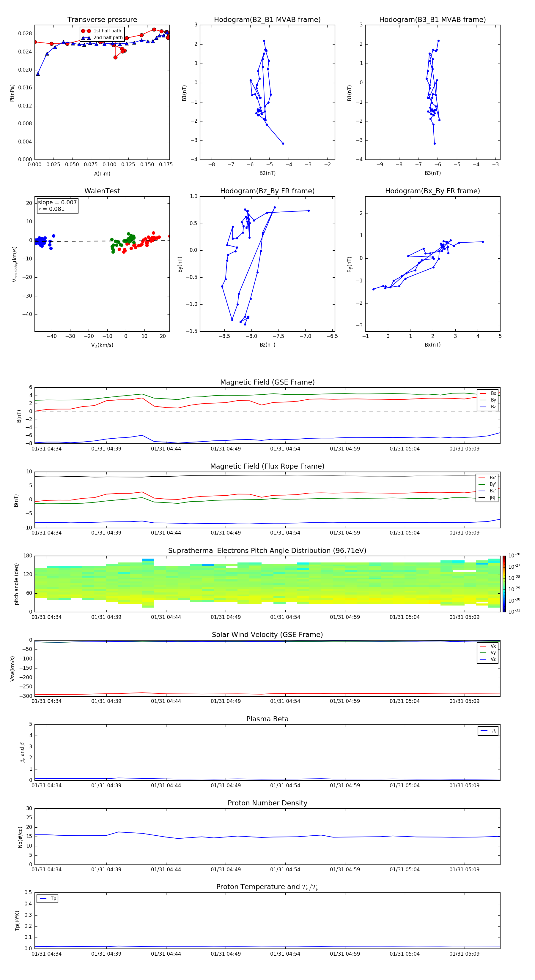Viewport: 535px width, 980px height.
Task: Click the "Hodogram(Bx_By FR frame)" title
Action: [x=432, y=191]
